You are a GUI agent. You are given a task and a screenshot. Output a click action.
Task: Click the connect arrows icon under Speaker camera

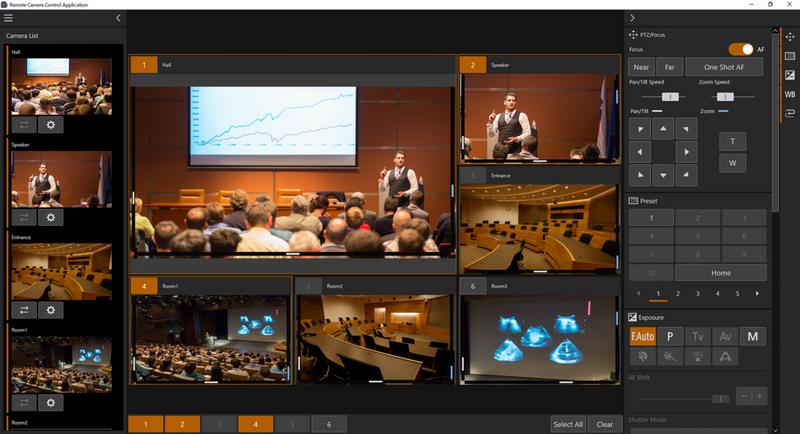click(x=23, y=217)
